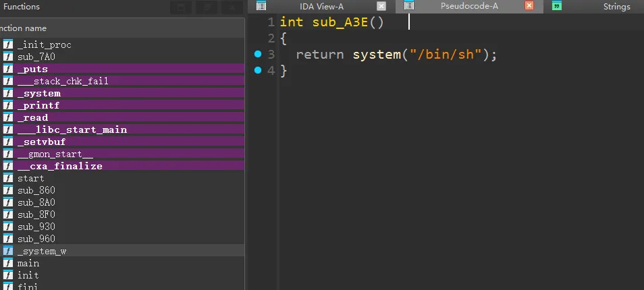This screenshot has height=290, width=644.
Task: Click the Pseudocode-A tab icon
Action: coord(408,6)
